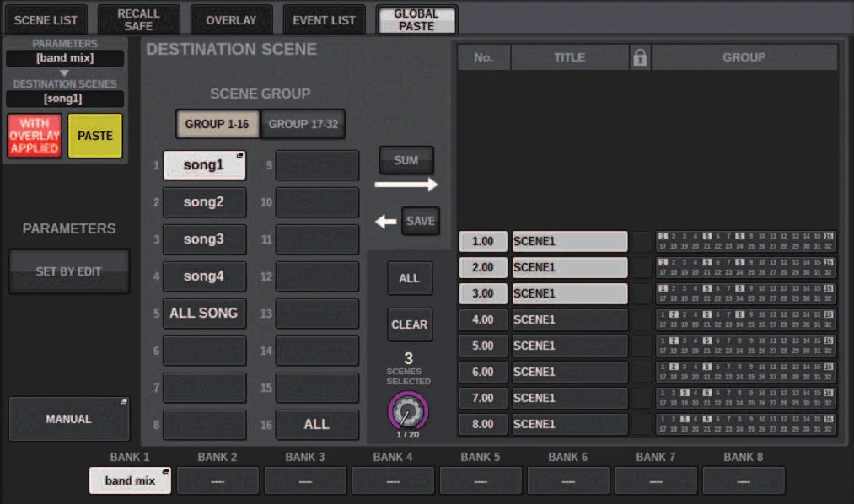The height and width of the screenshot is (504, 854).
Task: Open the SET BY EDIT parameters
Action: (x=68, y=271)
